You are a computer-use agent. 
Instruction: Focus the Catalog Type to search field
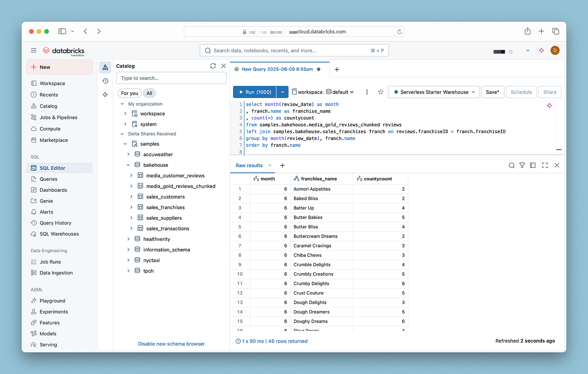tap(171, 78)
